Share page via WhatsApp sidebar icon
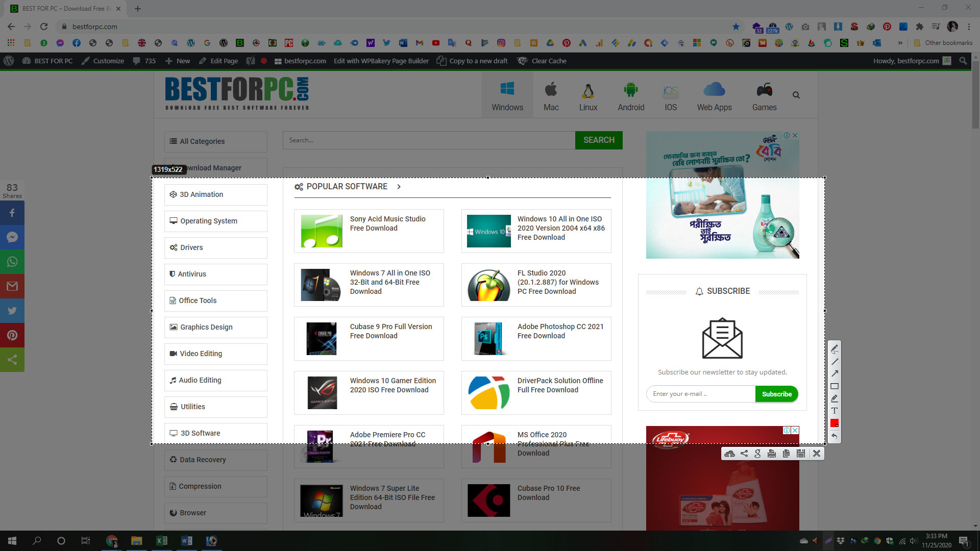980x551 pixels. tap(12, 262)
